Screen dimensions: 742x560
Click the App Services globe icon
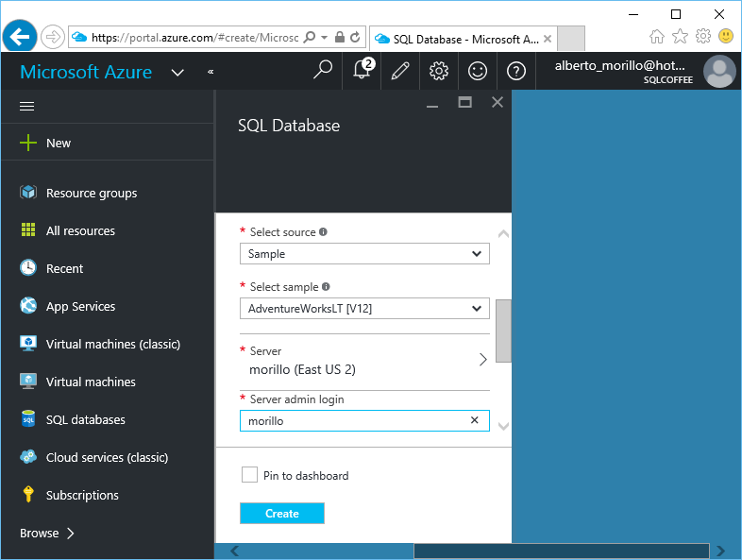click(x=28, y=306)
